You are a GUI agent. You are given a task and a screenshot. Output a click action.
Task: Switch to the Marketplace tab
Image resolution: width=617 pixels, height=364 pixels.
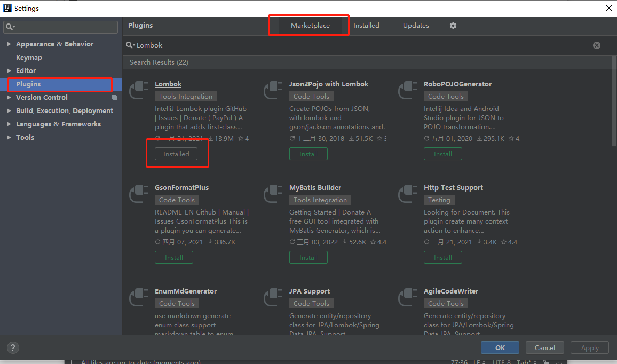click(310, 26)
